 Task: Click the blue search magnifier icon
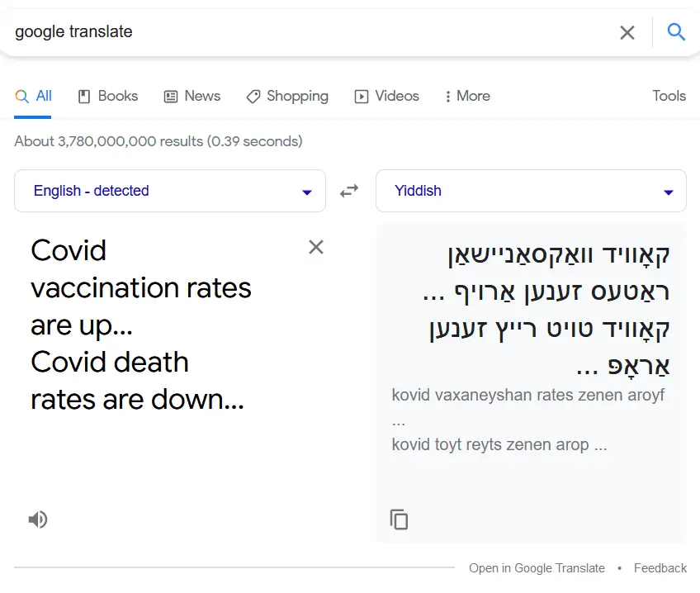click(x=676, y=32)
